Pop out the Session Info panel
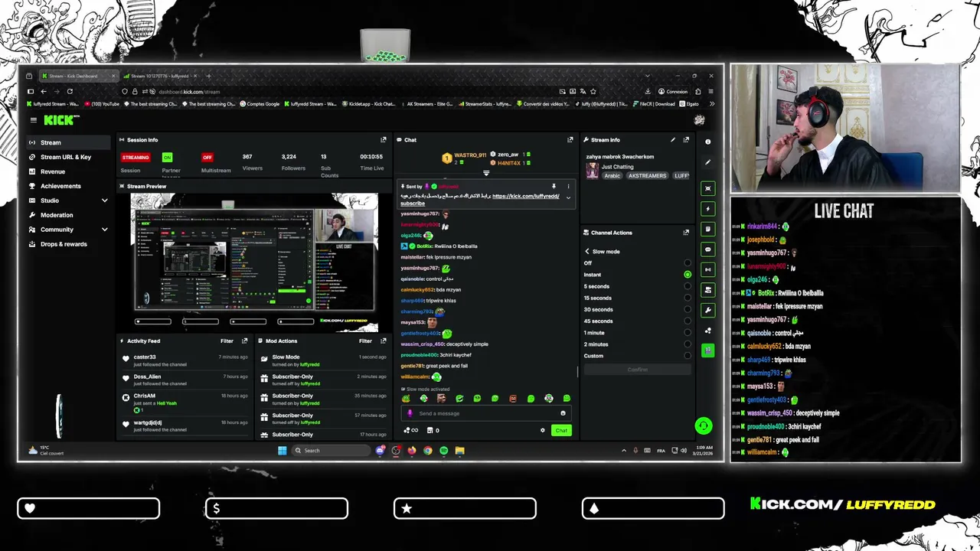The image size is (980, 551). 384,140
